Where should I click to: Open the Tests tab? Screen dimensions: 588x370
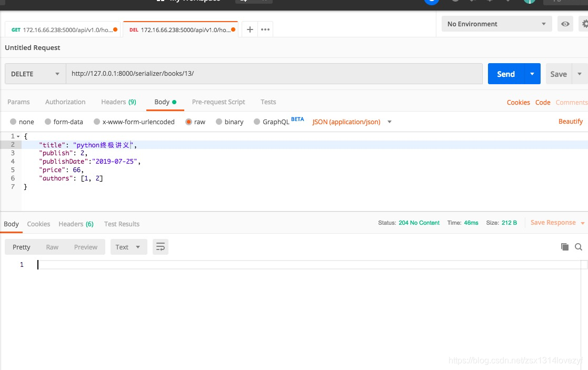[268, 102]
